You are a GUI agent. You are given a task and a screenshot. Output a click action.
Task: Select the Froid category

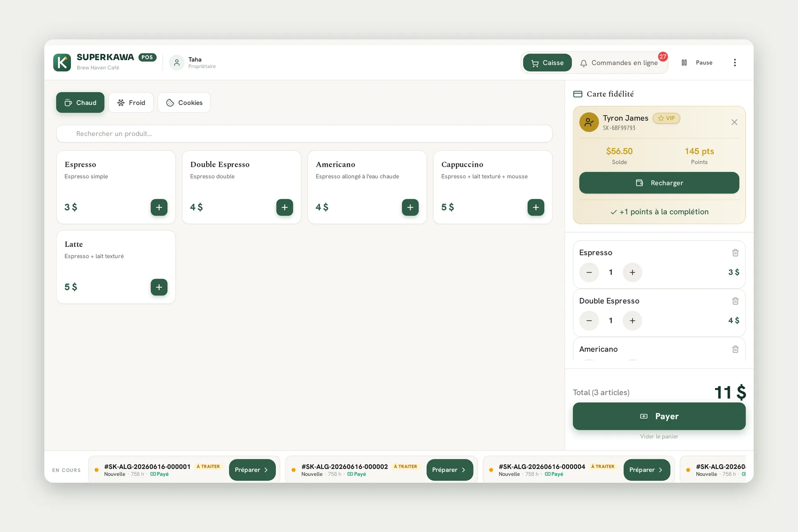tap(131, 102)
